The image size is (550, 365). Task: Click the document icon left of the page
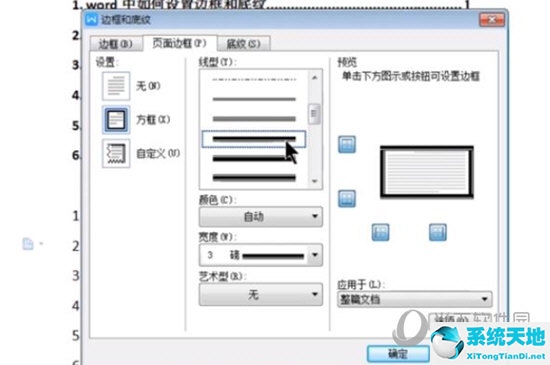pyautogui.click(x=28, y=243)
